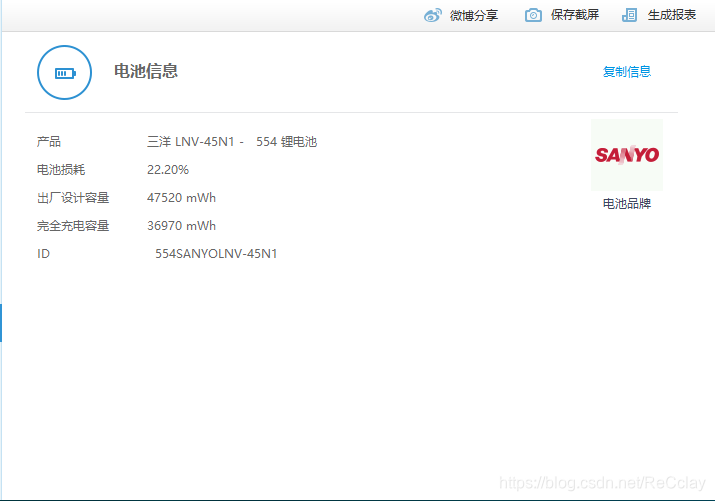Click the SANYO brand logo

[x=627, y=155]
